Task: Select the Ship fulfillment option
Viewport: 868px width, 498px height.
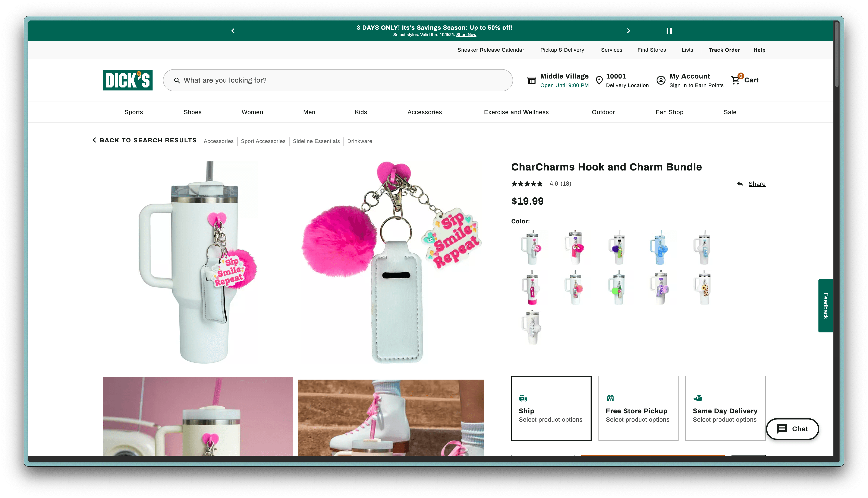Action: click(551, 408)
